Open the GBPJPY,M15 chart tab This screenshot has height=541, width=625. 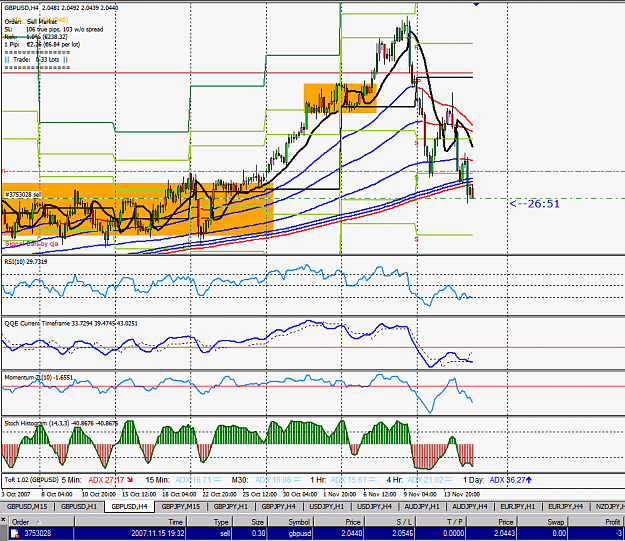pos(181,507)
